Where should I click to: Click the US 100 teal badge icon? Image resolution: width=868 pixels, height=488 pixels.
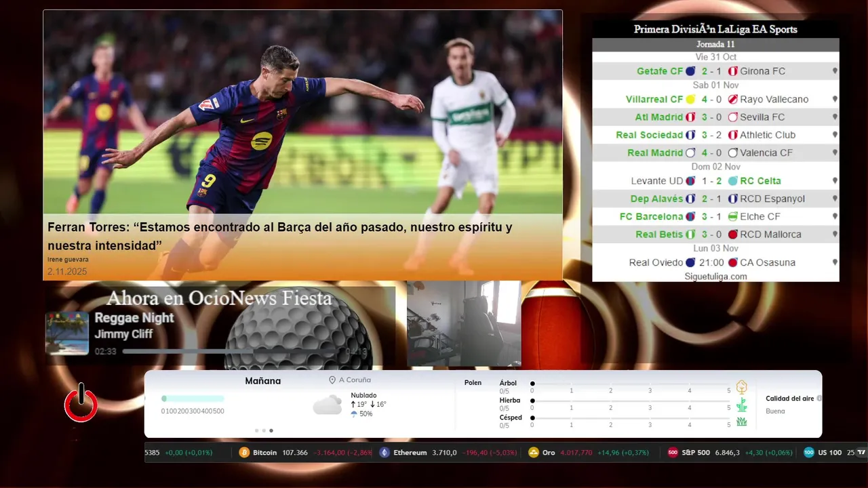tap(809, 453)
